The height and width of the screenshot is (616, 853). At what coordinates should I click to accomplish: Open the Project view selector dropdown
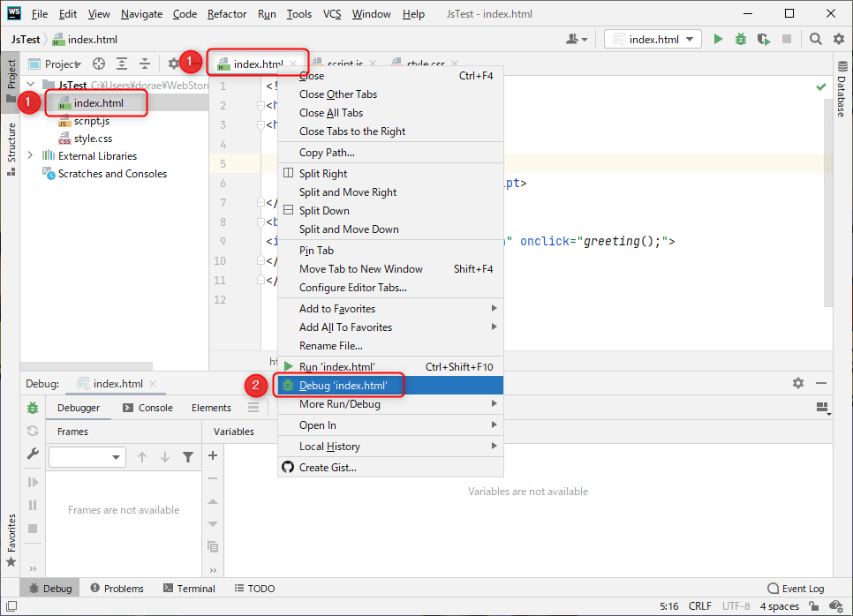pyautogui.click(x=55, y=64)
